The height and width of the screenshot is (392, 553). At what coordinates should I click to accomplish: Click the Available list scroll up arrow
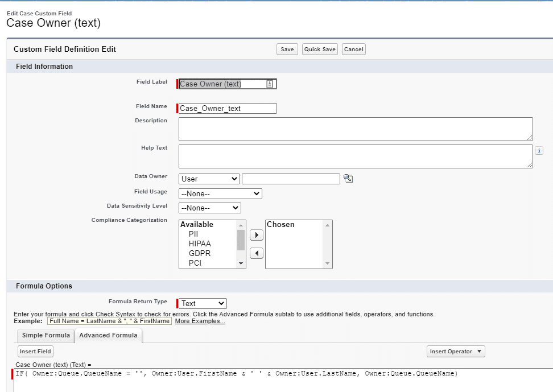[x=241, y=225]
